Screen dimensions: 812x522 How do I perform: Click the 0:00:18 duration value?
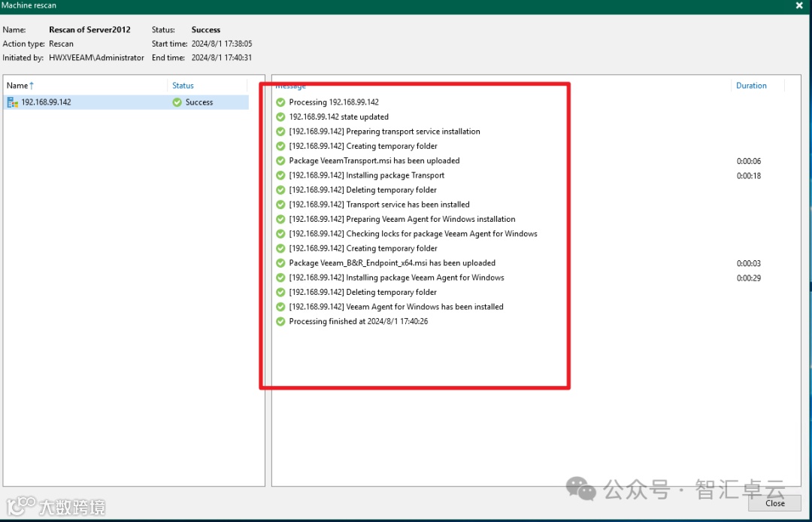749,175
